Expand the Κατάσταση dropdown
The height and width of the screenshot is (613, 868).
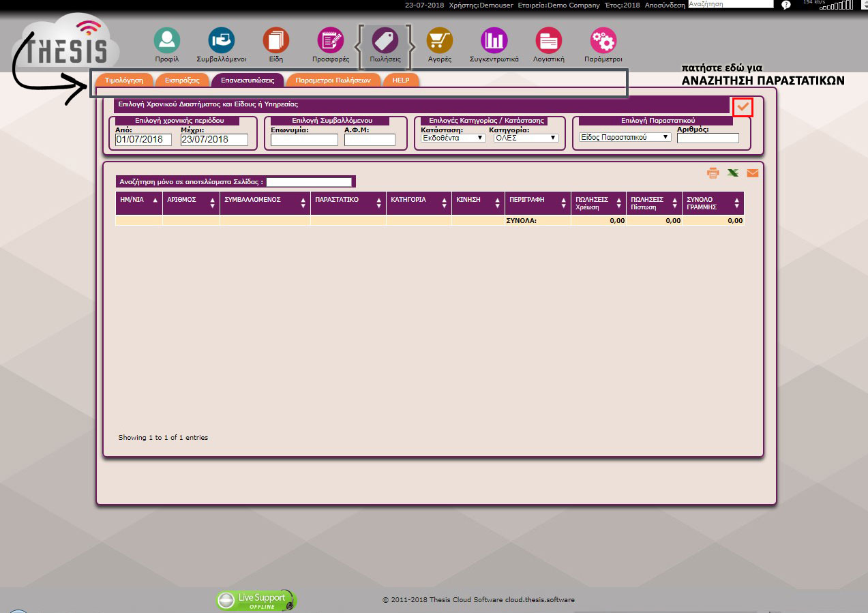(453, 138)
